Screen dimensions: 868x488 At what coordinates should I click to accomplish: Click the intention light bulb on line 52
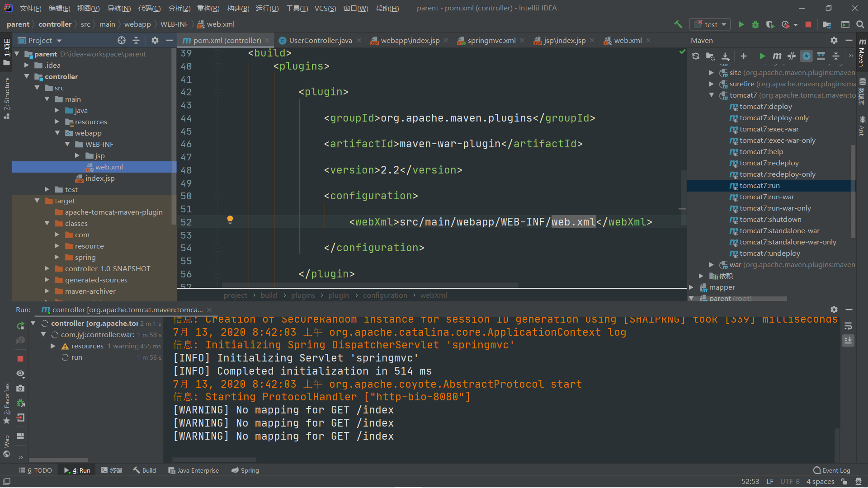pos(230,220)
